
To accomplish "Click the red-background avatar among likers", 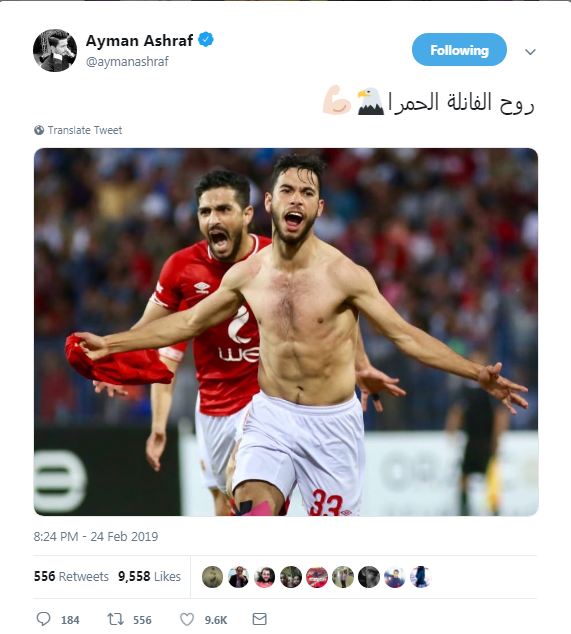I will pos(317,577).
